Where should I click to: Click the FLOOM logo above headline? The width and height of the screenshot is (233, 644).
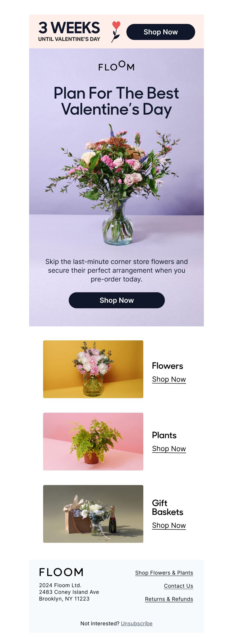point(116,66)
